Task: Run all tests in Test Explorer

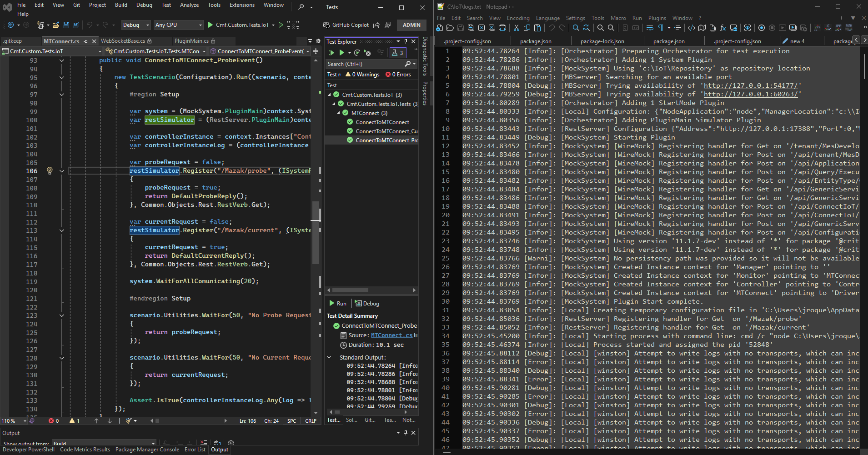Action: click(331, 52)
